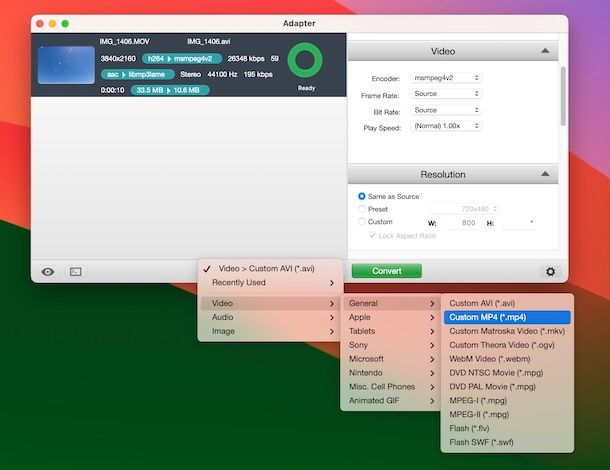Image resolution: width=610 pixels, height=470 pixels.
Task: Open the terminal log icon
Action: [x=75, y=272]
